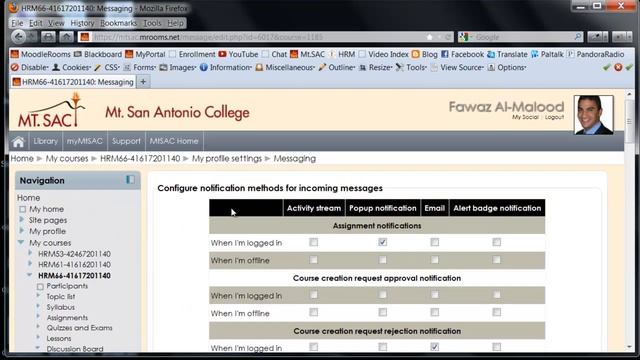Open the Cookies developer toolbar menu
This screenshot has height=360, width=640.
(x=71, y=67)
